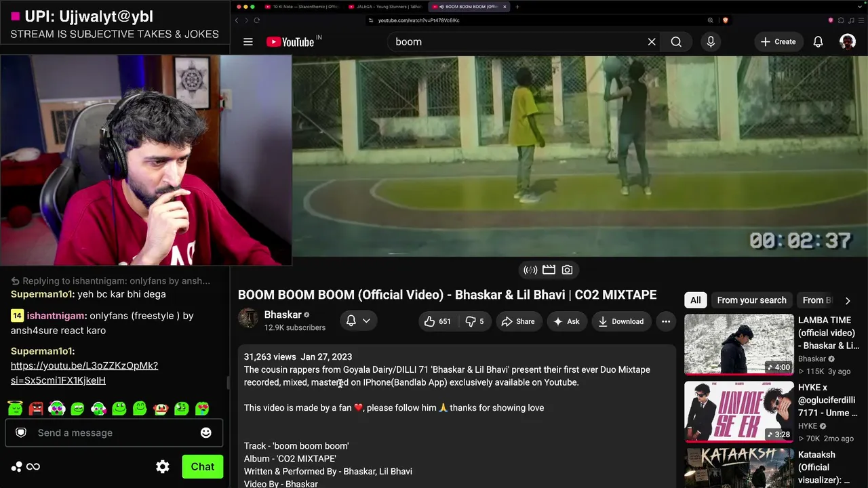Click the 'Replying to ishantnigam' reply line
The image size is (868, 488).
point(111,281)
